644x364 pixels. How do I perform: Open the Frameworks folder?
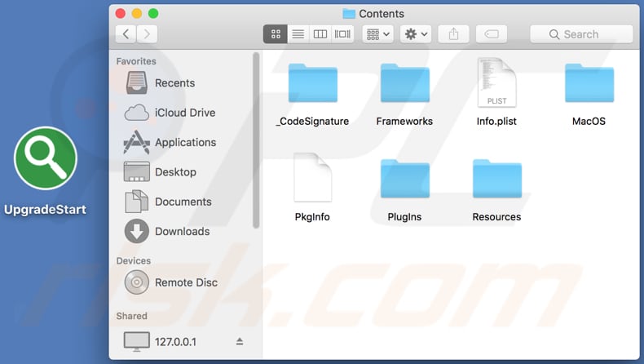pos(404,84)
